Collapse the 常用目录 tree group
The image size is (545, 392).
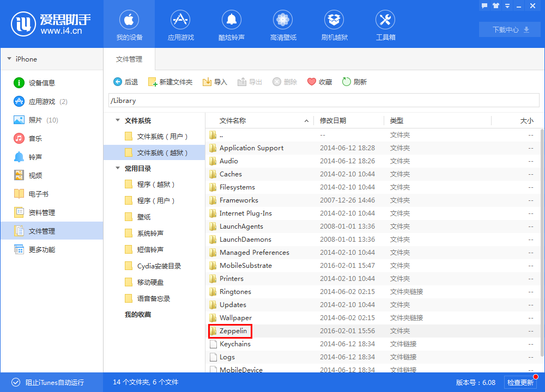coord(117,169)
